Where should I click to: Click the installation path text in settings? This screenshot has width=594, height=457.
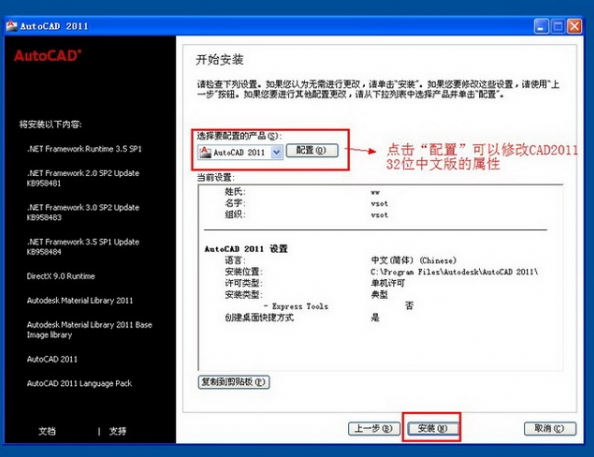tap(454, 272)
